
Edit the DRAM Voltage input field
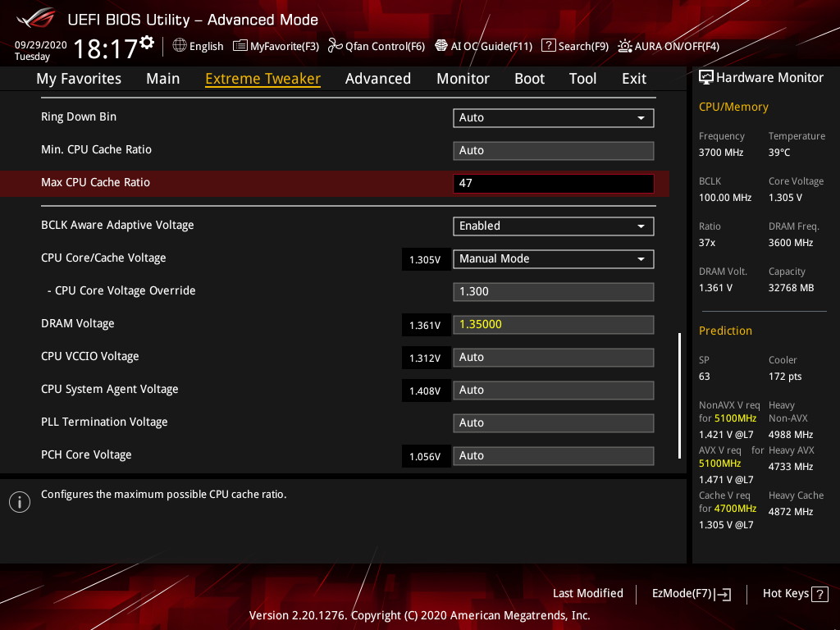554,324
